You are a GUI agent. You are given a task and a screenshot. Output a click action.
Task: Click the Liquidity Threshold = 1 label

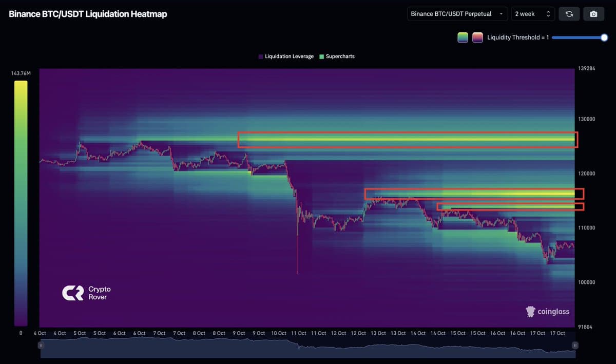[517, 37]
